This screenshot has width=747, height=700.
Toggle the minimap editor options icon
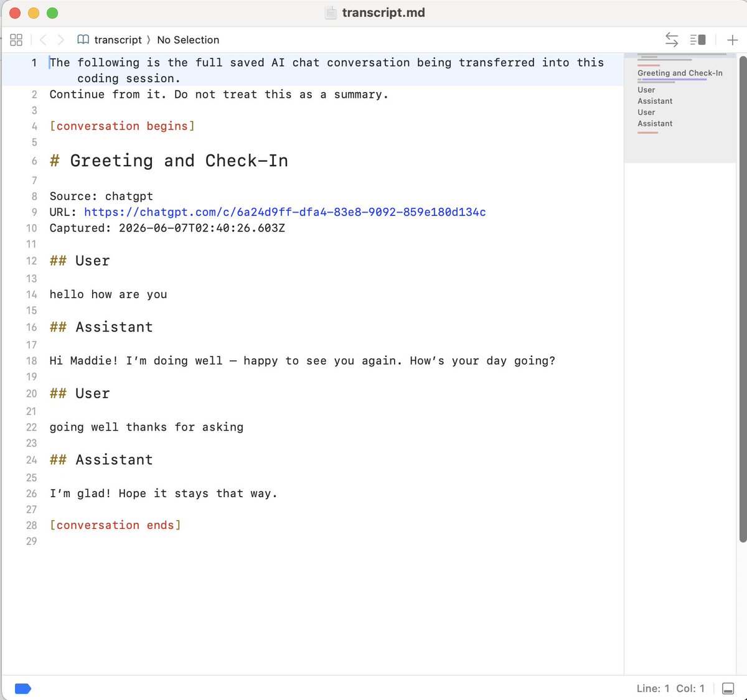point(698,40)
